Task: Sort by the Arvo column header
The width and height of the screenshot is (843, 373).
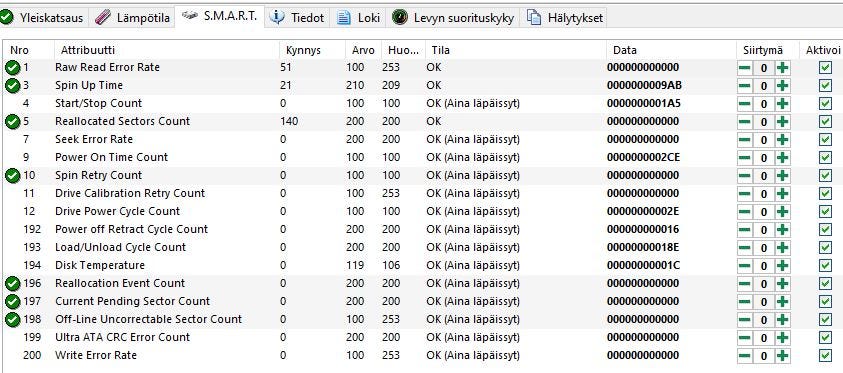Action: click(363, 50)
